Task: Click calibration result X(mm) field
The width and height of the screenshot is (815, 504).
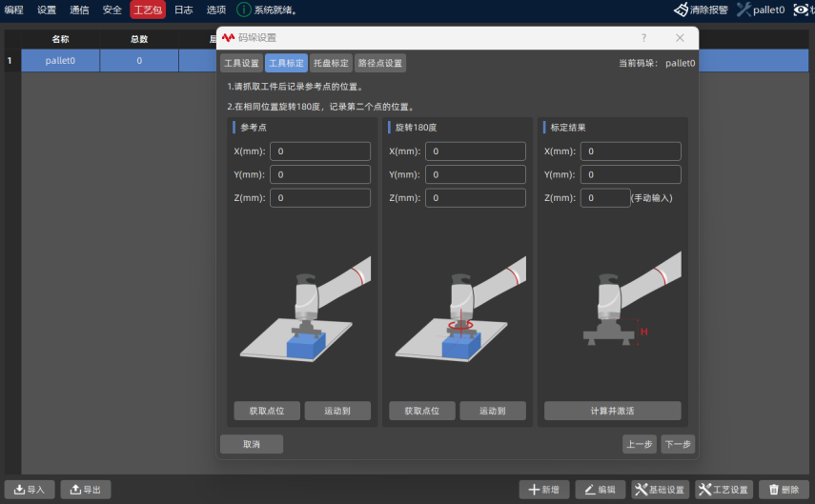Action: [631, 151]
